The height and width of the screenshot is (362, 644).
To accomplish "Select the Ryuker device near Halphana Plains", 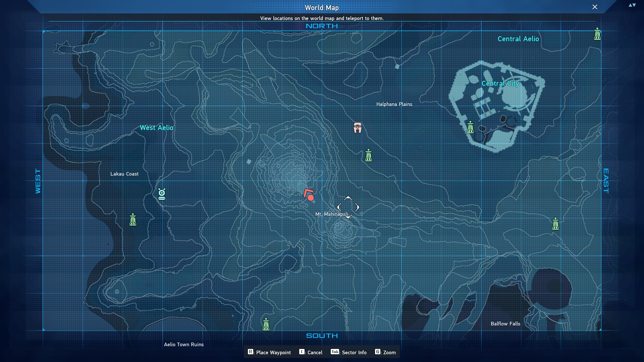I will click(369, 156).
